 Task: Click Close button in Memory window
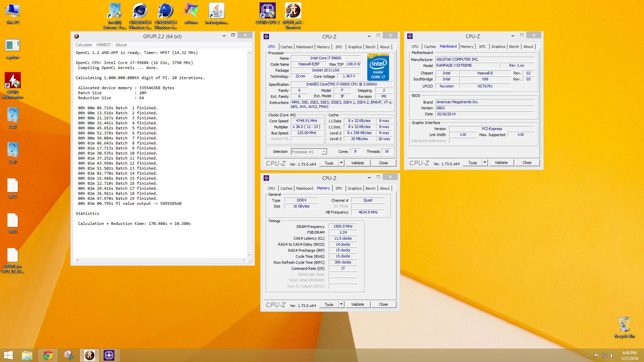[x=383, y=304]
